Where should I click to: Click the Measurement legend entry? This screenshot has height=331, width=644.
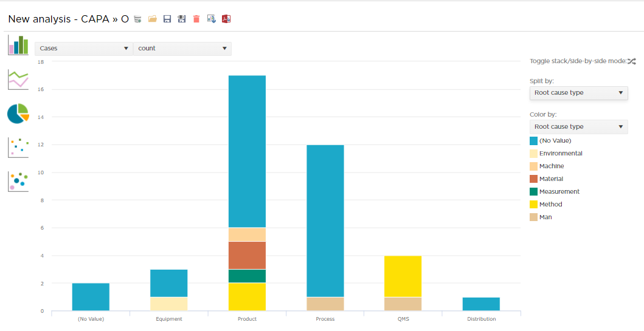point(559,192)
